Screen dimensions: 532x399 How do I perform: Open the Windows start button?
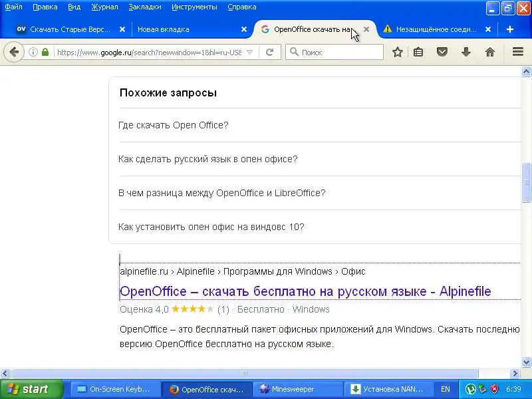(x=31, y=389)
